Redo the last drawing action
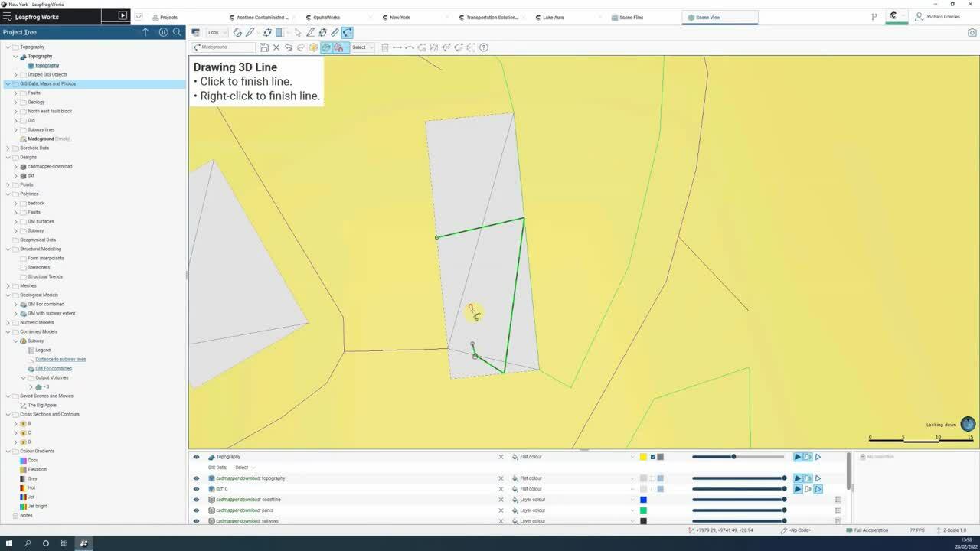This screenshot has height=551, width=980. coord(301,47)
